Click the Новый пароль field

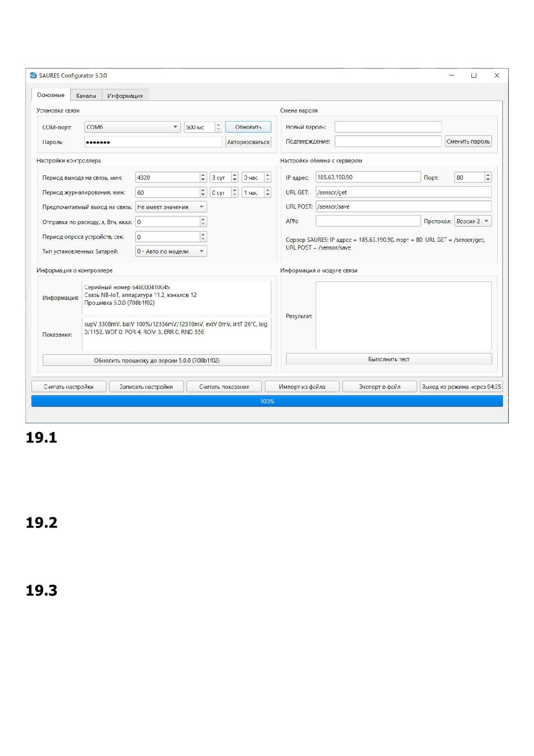click(388, 127)
